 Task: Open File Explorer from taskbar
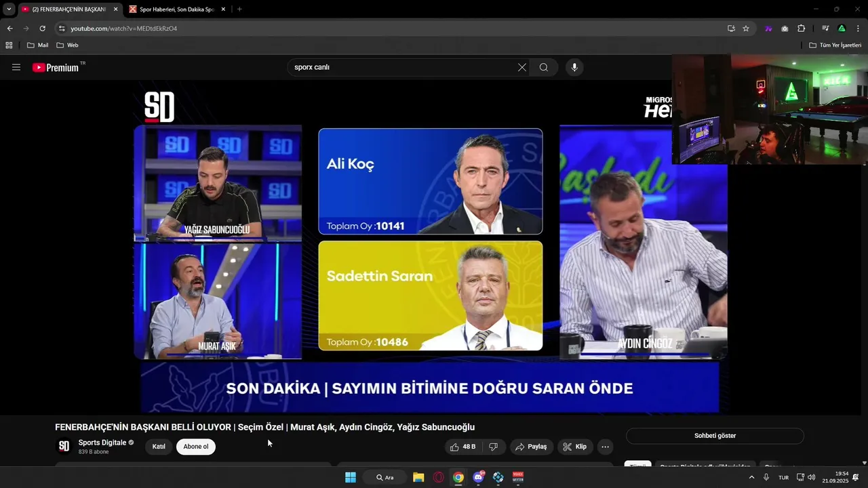(x=418, y=477)
